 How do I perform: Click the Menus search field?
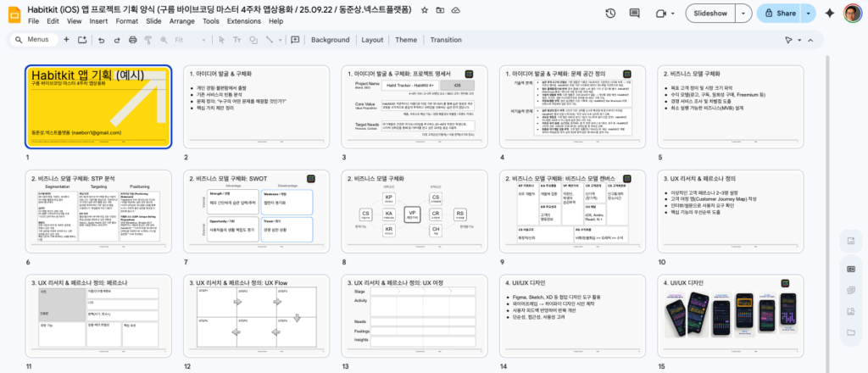tap(34, 40)
